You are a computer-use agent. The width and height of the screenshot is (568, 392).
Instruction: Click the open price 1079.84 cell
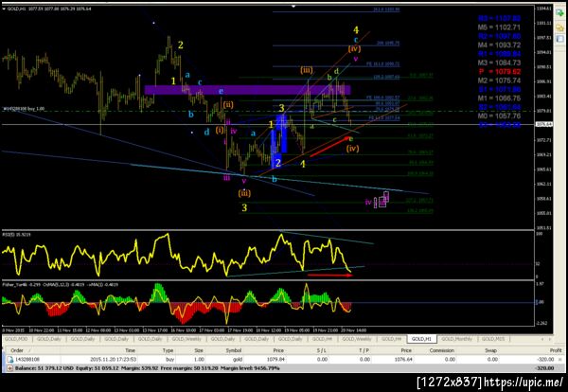275,360
